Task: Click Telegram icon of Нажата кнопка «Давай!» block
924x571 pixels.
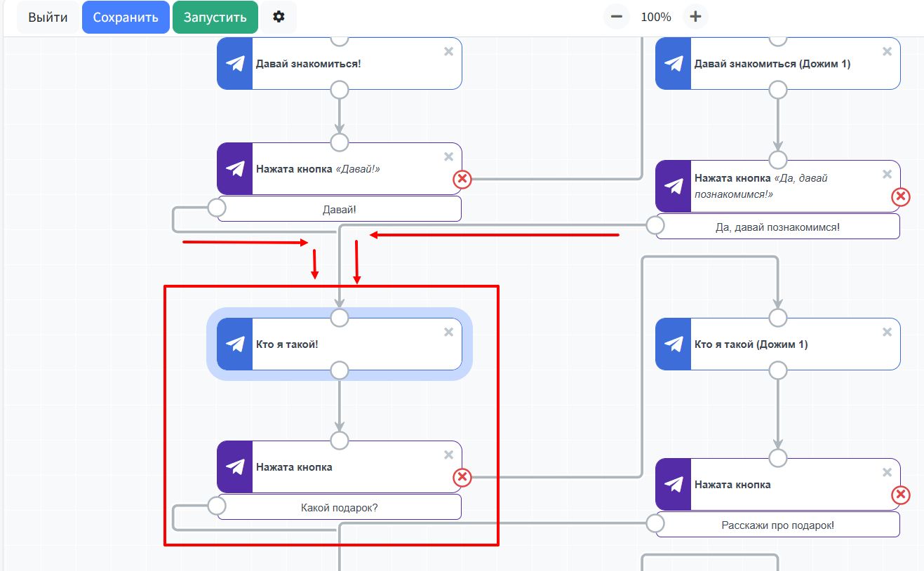Action: tap(235, 169)
